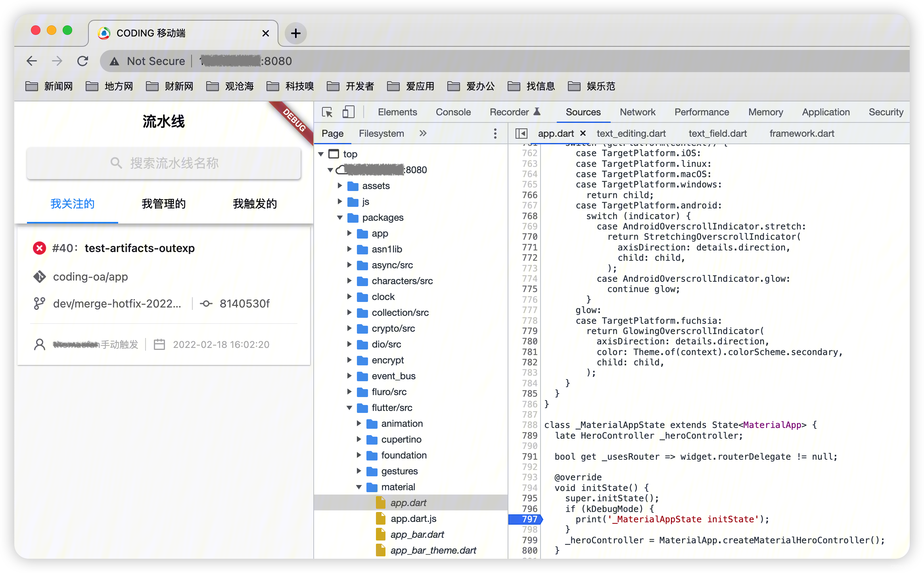Image resolution: width=924 pixels, height=573 pixels.
Task: Click the Not Secure warning icon
Action: tap(115, 61)
